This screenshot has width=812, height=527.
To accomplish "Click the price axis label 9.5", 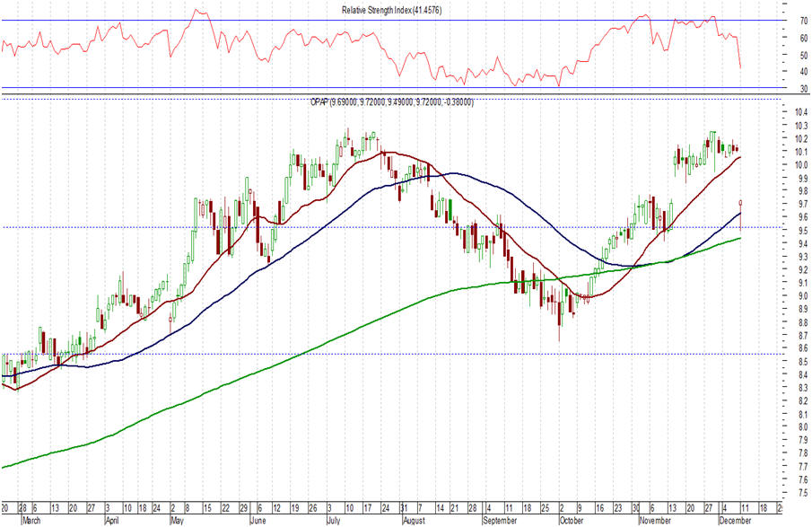I will 803,231.
